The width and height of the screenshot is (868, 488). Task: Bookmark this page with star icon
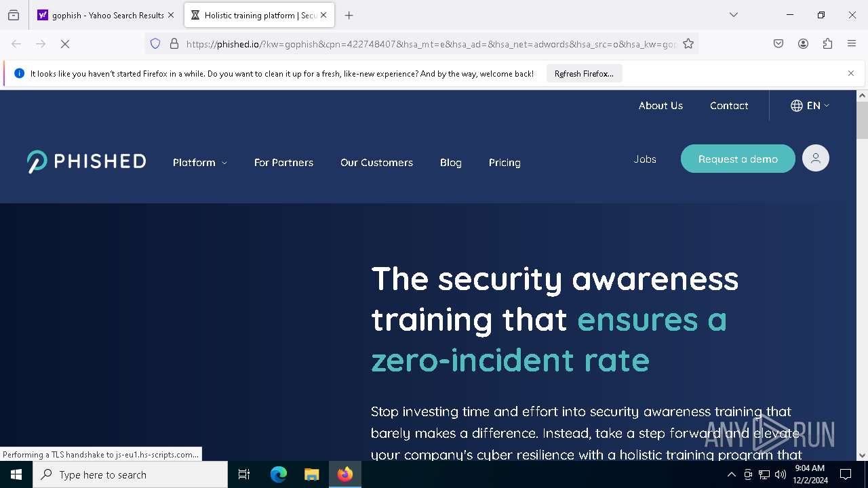[x=688, y=44]
